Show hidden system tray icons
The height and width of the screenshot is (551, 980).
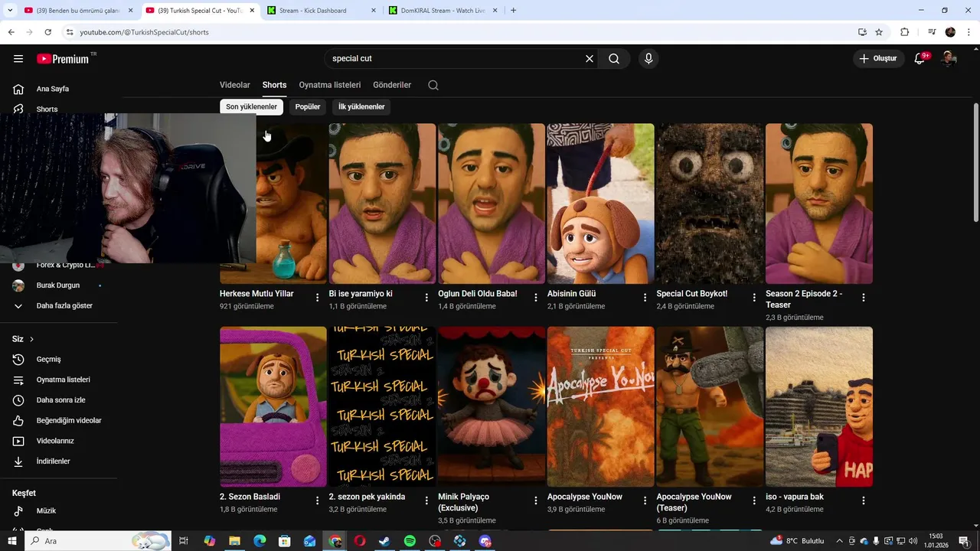[840, 541]
